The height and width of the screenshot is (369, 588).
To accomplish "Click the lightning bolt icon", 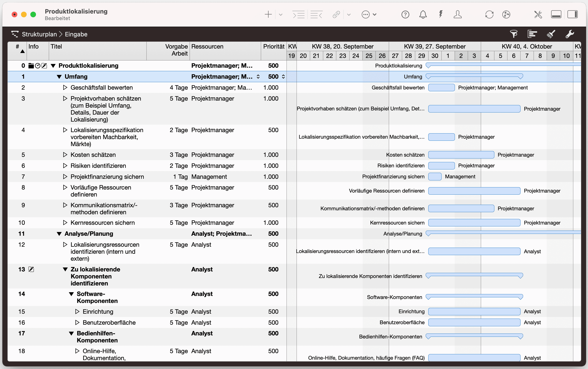I will (440, 14).
